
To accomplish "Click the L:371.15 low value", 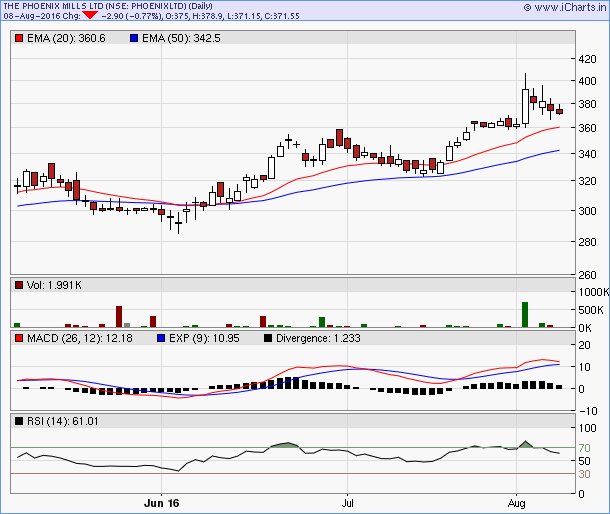I will (x=244, y=16).
